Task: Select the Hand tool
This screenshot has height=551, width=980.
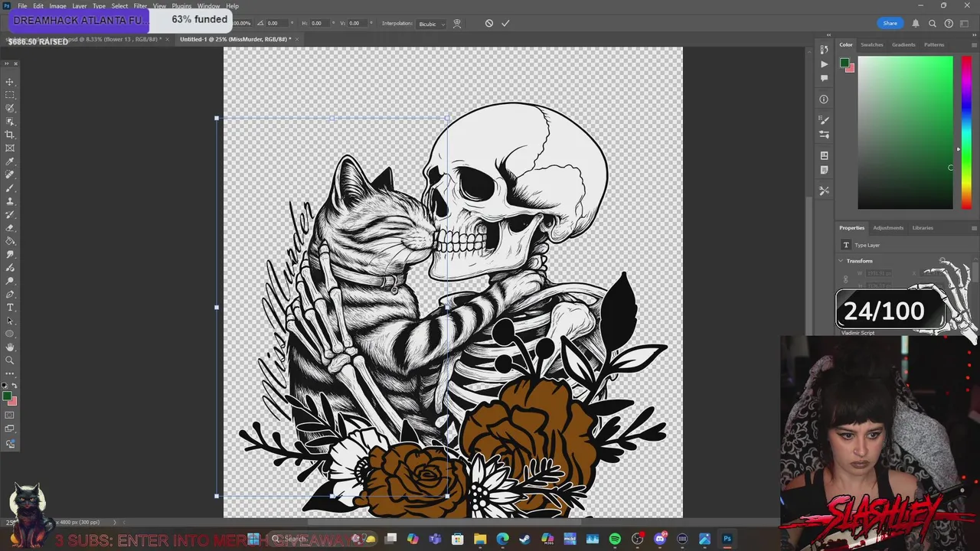Action: 10,347
